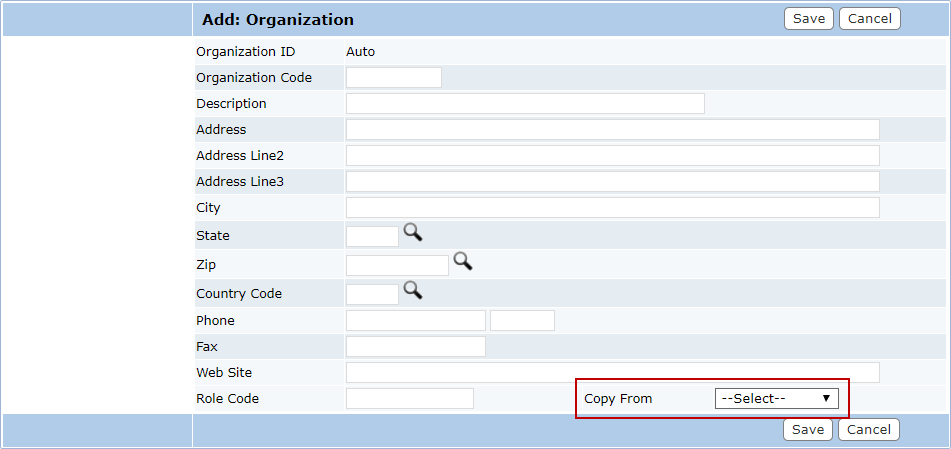Open the Zip lookup magnifier icon
The image size is (951, 449).
(463, 262)
